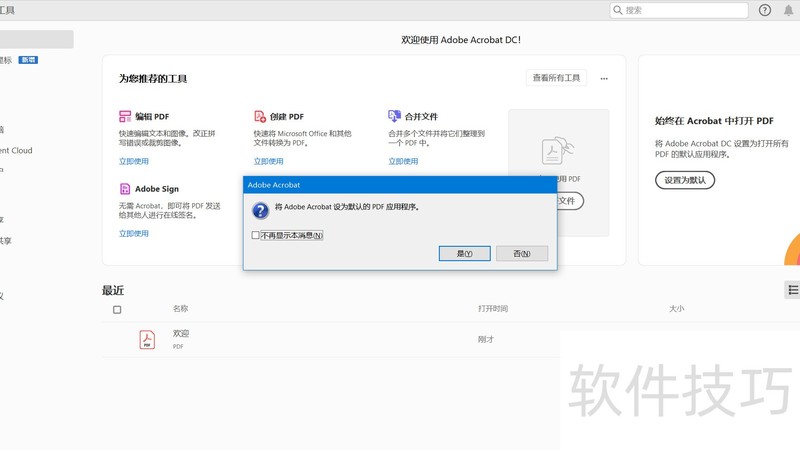Sort by 大小 column header

(x=677, y=309)
